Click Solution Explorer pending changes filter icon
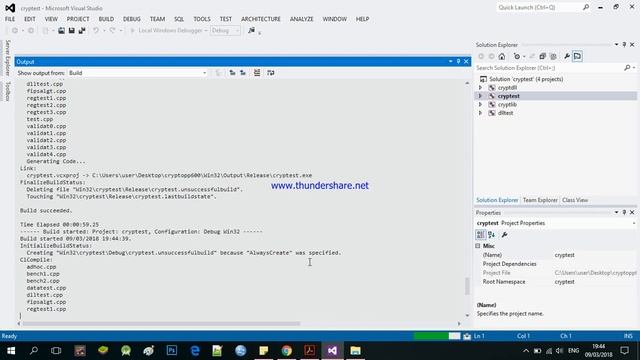The width and height of the screenshot is (640, 360). tap(517, 56)
